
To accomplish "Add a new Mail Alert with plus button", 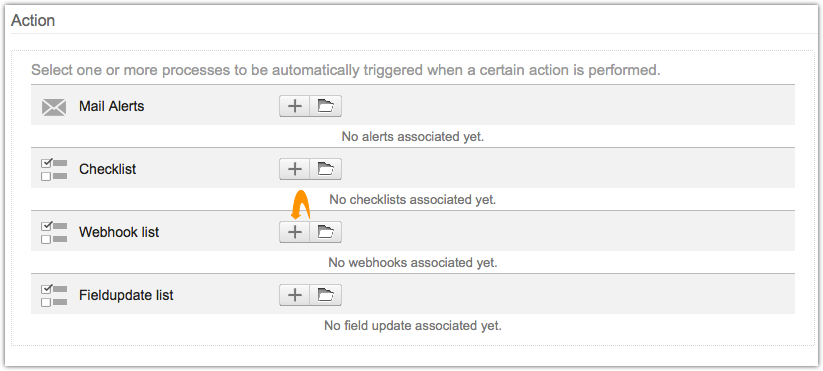I will (x=295, y=107).
